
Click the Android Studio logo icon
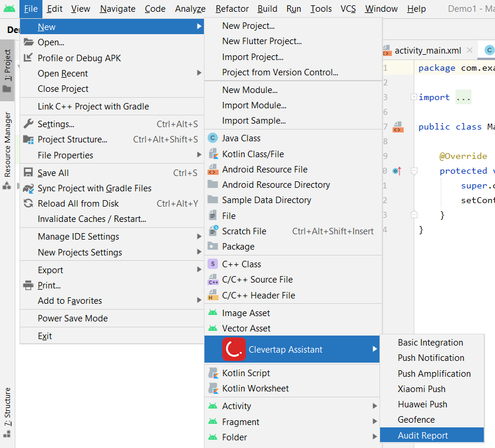click(9, 8)
